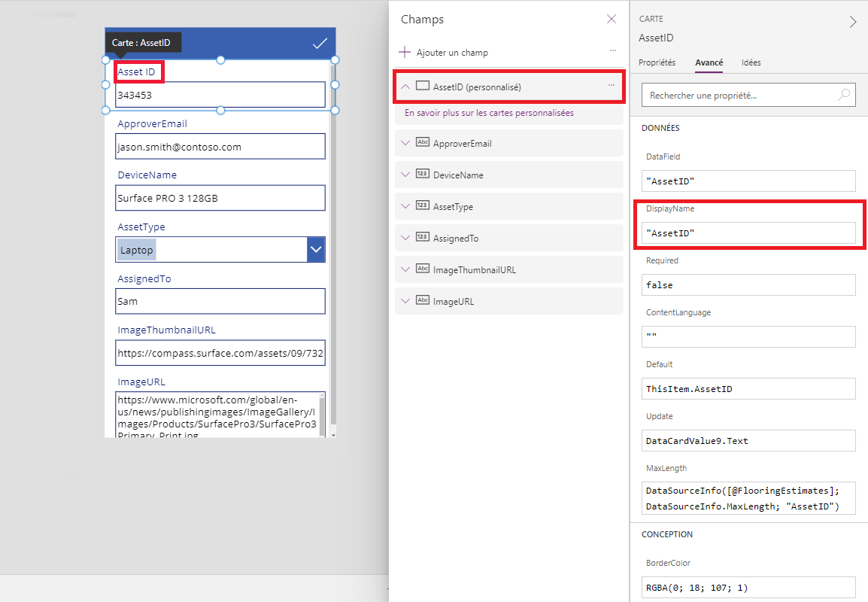Click Ajouter un champ

452,53
